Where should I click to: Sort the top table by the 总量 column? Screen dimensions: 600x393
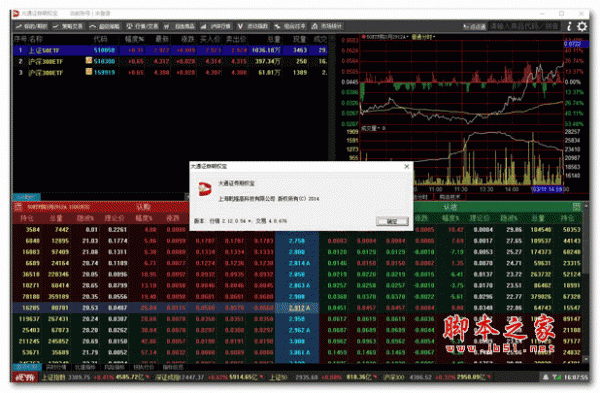tap(274, 39)
